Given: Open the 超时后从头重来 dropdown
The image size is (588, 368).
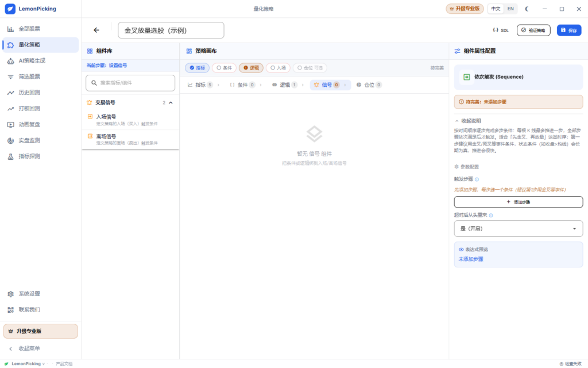Looking at the screenshot, I should click(519, 229).
